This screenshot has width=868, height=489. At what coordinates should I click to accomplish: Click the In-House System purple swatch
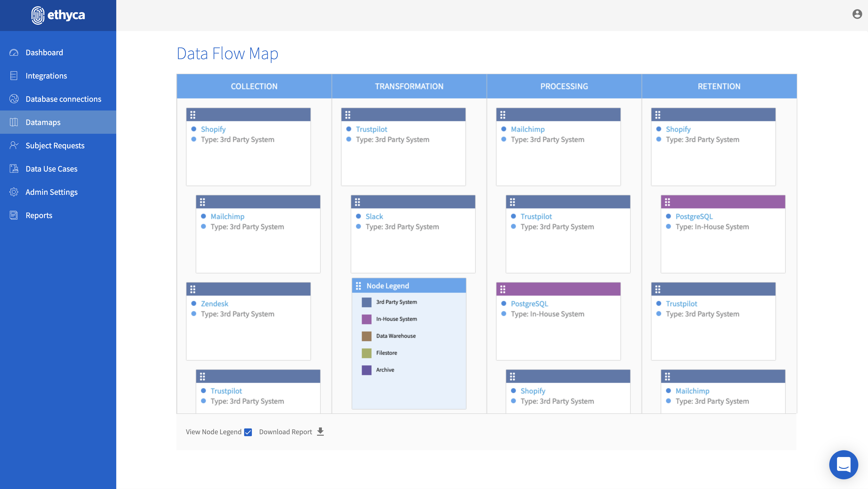click(x=366, y=319)
